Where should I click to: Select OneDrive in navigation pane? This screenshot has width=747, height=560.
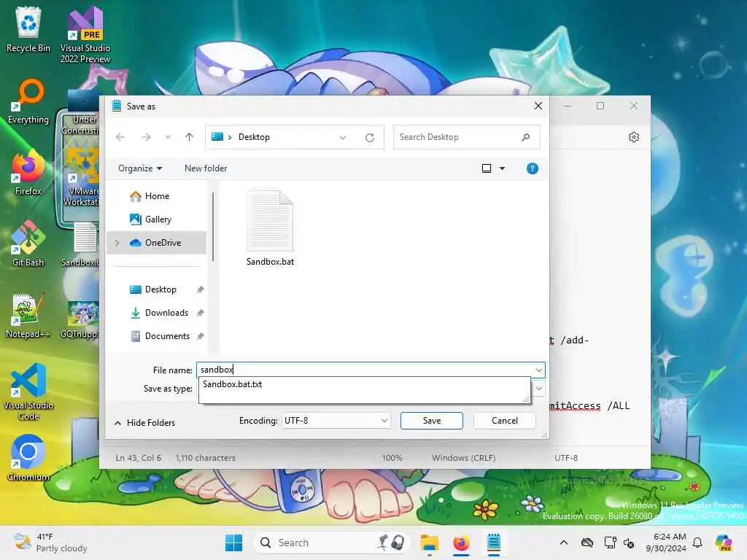[157, 243]
